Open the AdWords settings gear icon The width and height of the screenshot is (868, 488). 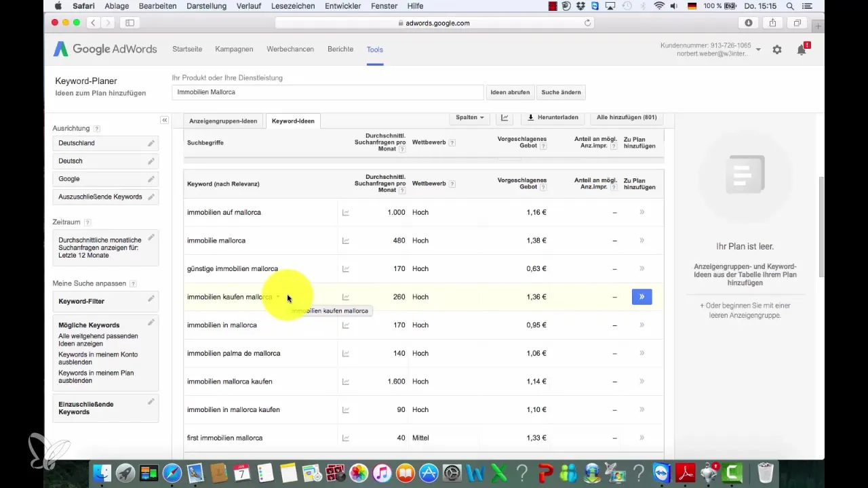(x=777, y=49)
